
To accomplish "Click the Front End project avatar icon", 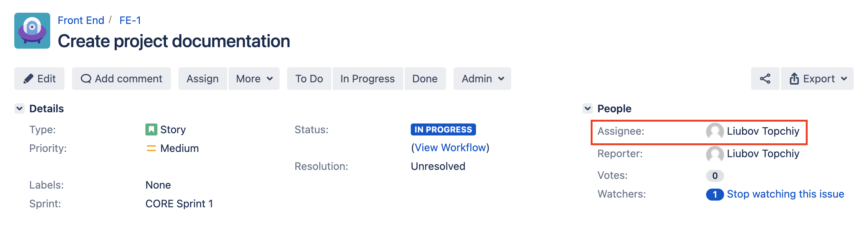I will [32, 31].
